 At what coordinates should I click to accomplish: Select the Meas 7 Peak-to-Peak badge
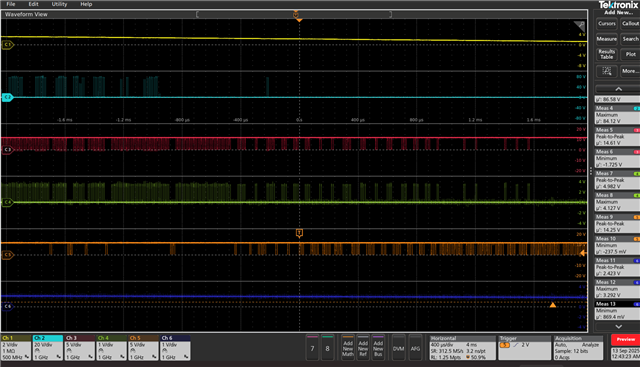tap(617, 180)
